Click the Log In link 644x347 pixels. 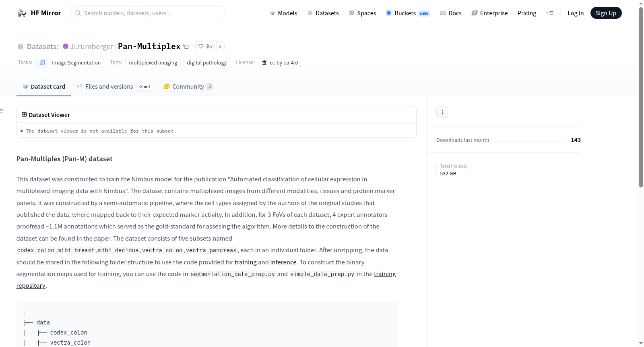pyautogui.click(x=576, y=13)
